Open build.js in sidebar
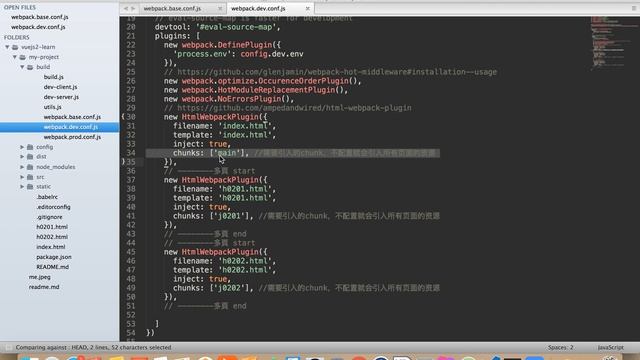The image size is (640, 360). click(53, 77)
